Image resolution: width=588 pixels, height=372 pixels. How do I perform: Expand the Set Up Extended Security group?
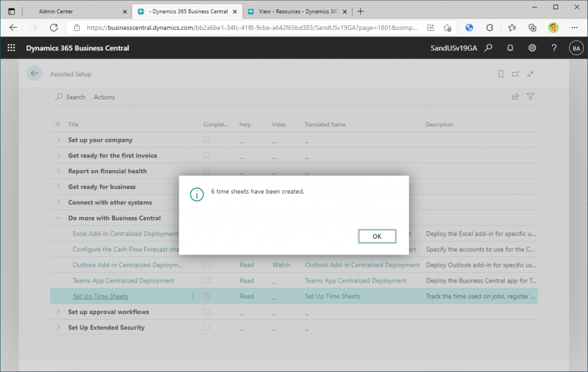58,327
